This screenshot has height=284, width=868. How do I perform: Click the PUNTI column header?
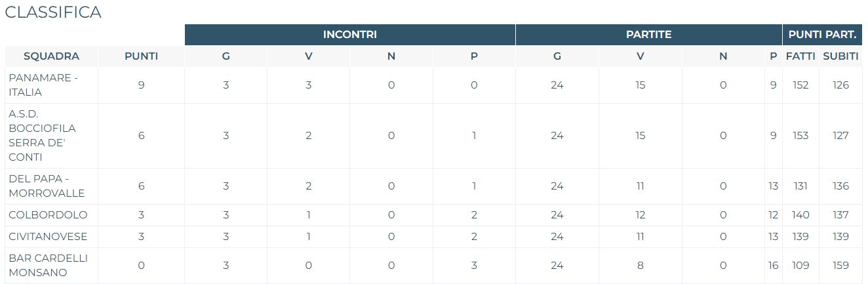141,56
